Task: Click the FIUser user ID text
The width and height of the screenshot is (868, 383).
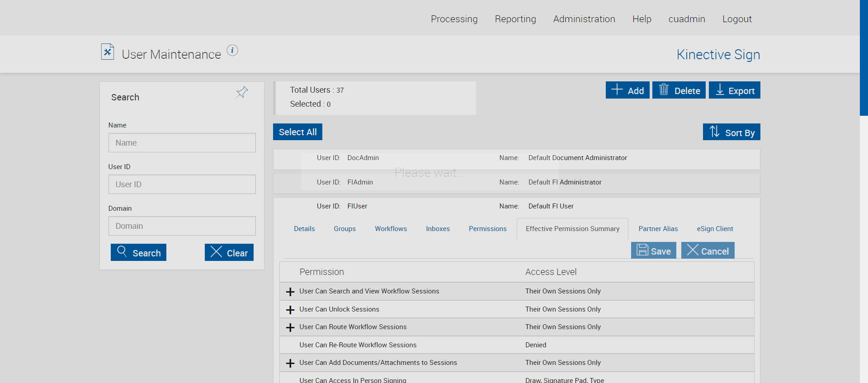Action: click(357, 206)
